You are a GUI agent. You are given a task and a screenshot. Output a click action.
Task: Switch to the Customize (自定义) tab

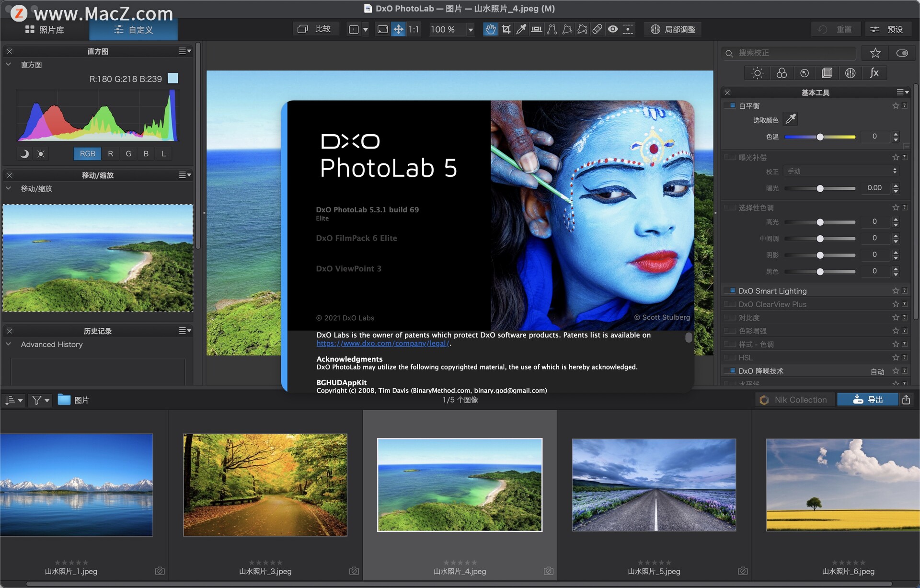(134, 30)
